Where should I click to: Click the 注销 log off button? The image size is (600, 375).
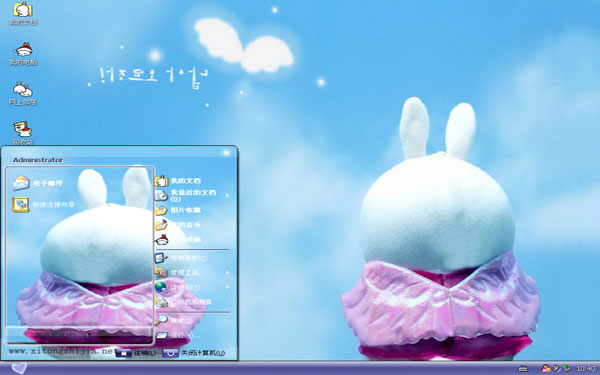tap(136, 353)
